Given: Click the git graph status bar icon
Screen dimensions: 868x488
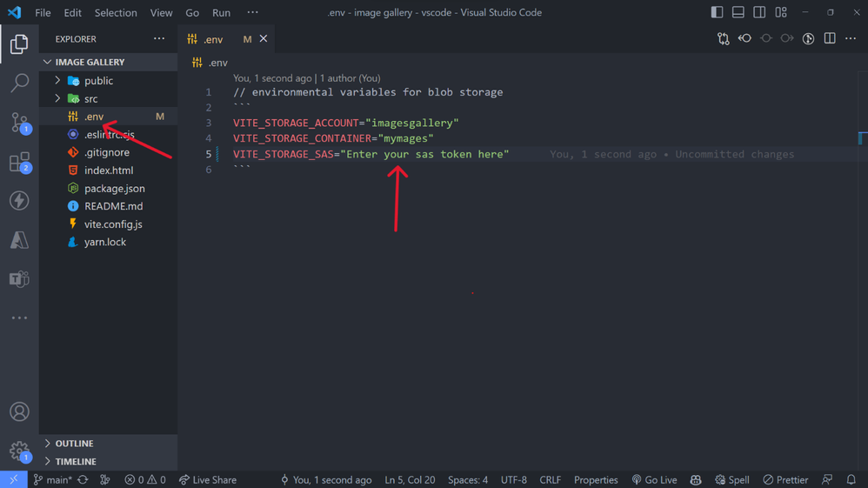Looking at the screenshot, I should point(104,479).
